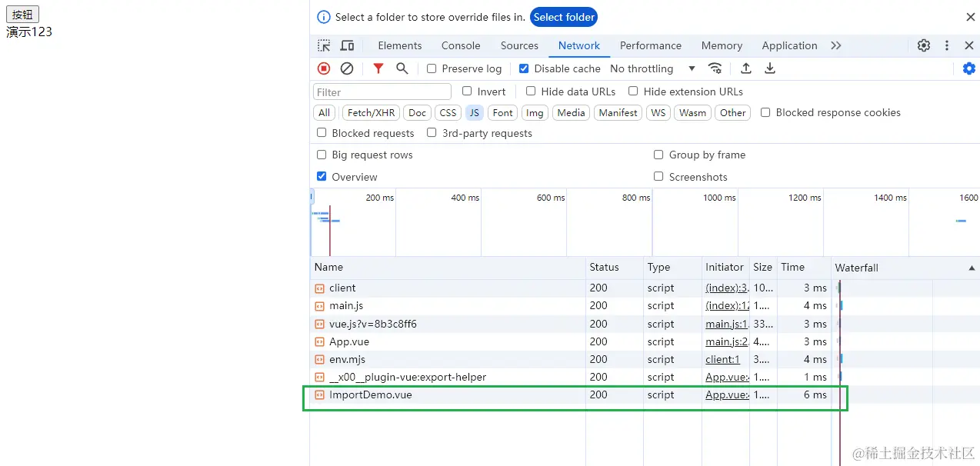Open the Performance tab
The width and height of the screenshot is (980, 466).
[651, 45]
